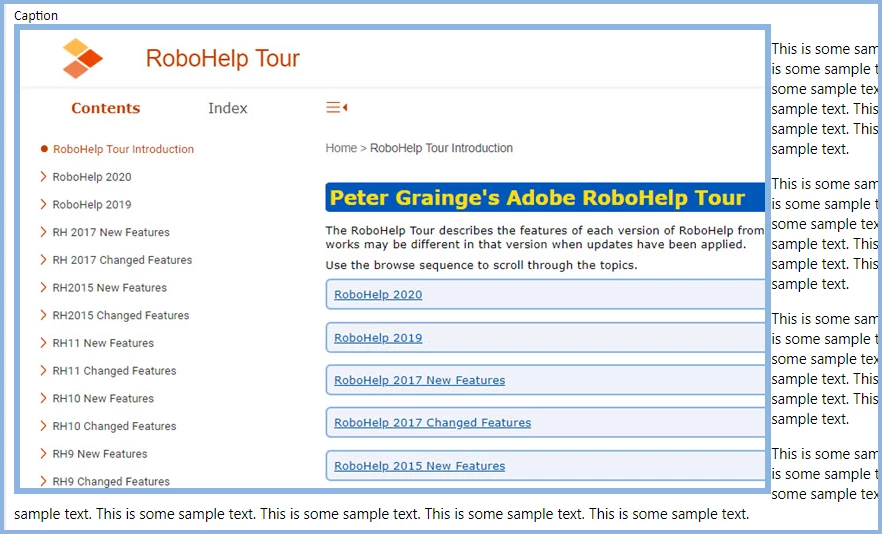Expand RH 2017 Changed Features chevron
Screen dimensions: 882x534
coord(43,259)
